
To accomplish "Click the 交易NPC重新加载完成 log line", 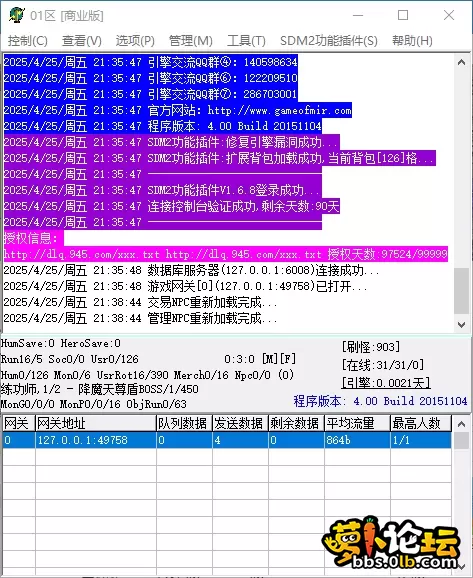I will pyautogui.click(x=140, y=302).
